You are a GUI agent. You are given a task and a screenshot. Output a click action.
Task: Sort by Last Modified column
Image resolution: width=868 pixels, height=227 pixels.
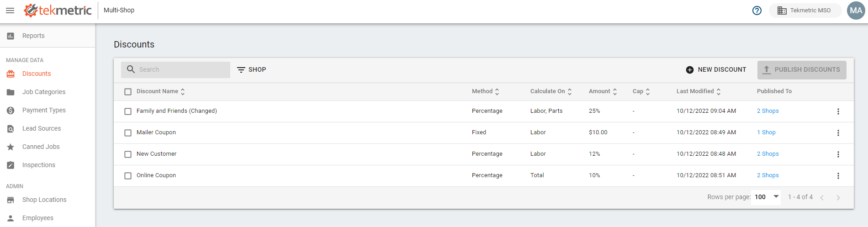[x=699, y=91]
